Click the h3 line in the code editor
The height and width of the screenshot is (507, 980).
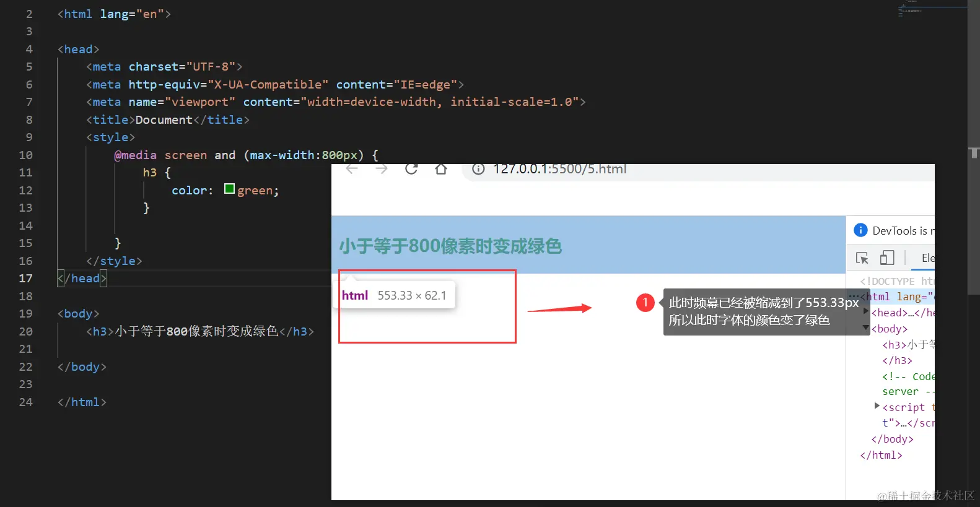200,332
